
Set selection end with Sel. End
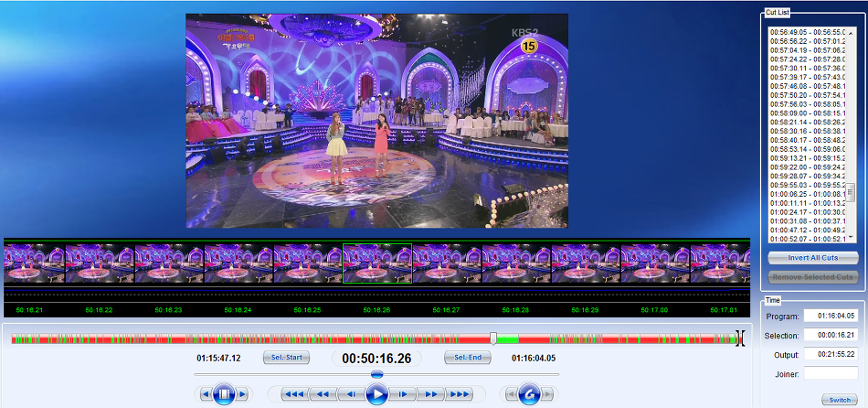point(468,358)
